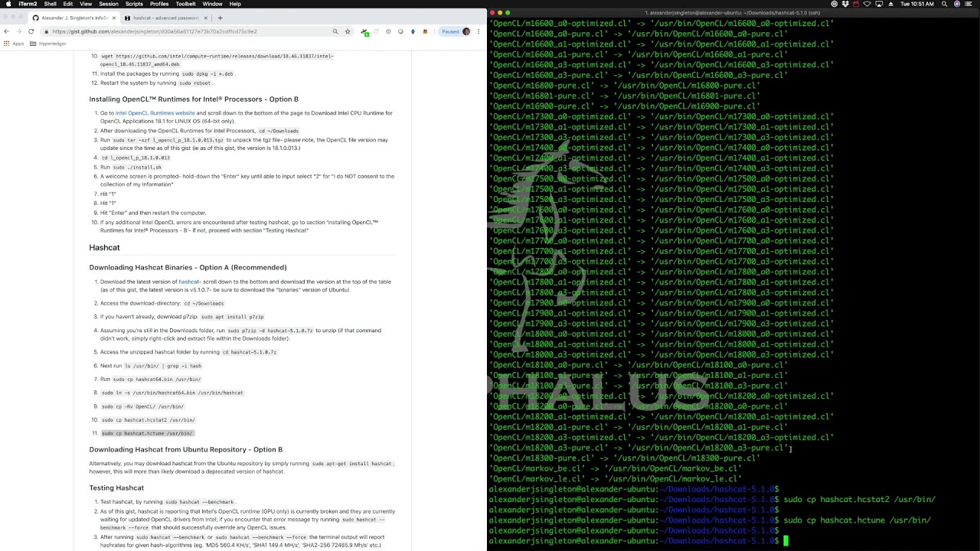
Task: Click the zoom magnifier in address bar
Action: pyautogui.click(x=335, y=31)
